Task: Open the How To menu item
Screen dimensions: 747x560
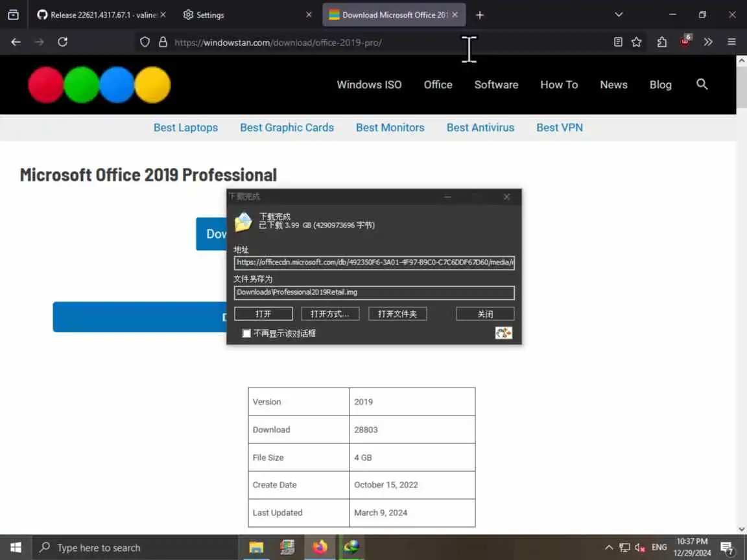Action: 559,85
